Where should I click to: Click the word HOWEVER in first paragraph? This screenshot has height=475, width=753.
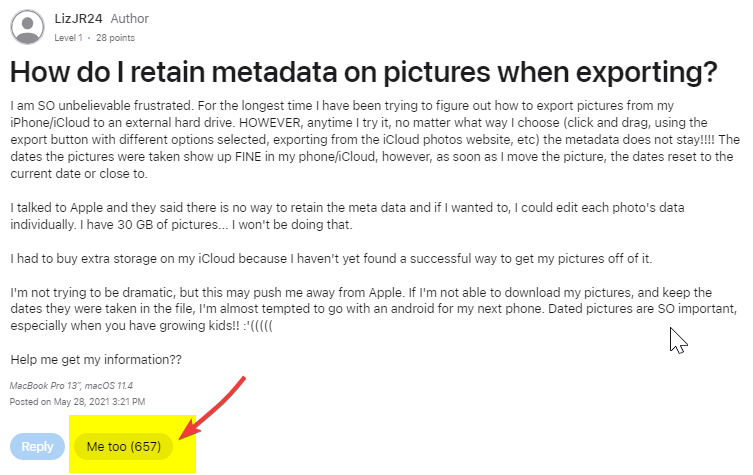[x=270, y=122]
